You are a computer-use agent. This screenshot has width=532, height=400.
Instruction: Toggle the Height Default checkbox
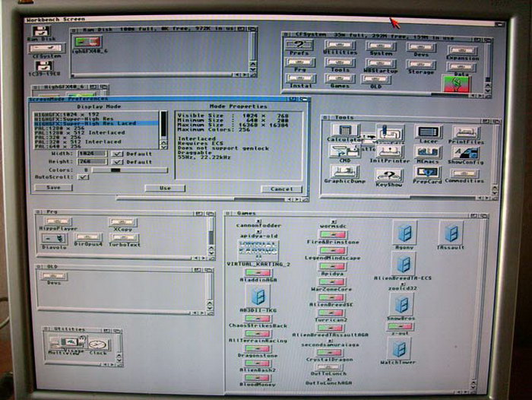tap(117, 161)
